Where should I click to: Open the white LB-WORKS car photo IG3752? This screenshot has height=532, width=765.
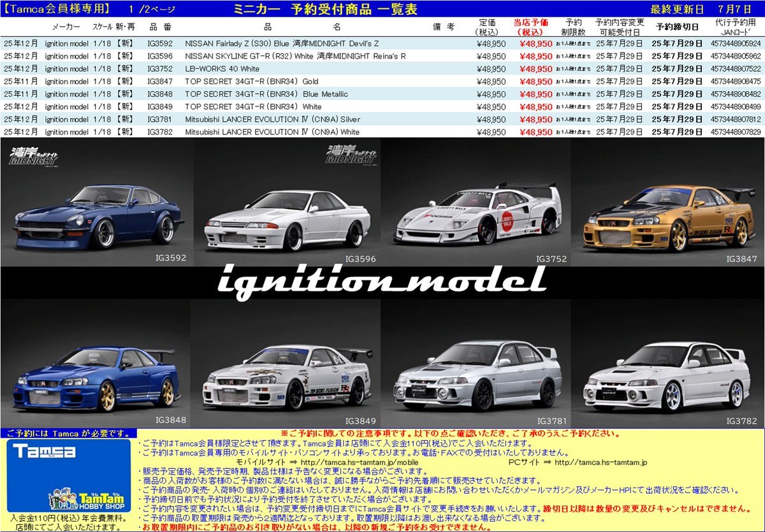pyautogui.click(x=476, y=201)
